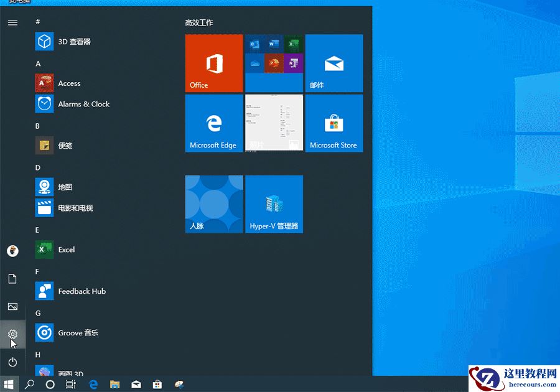
Task: Open the photos tile with the document preview
Action: point(274,123)
